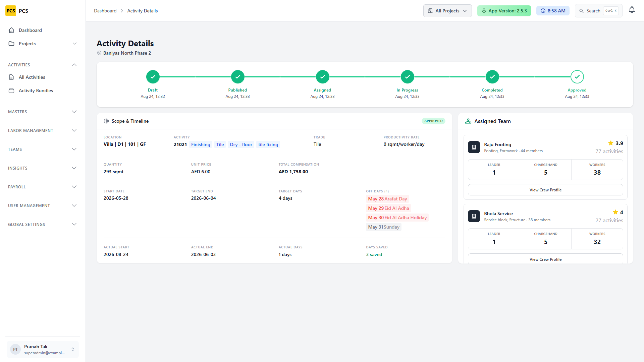
Task: Open Activity Bundles in the sidebar
Action: [43, 90]
